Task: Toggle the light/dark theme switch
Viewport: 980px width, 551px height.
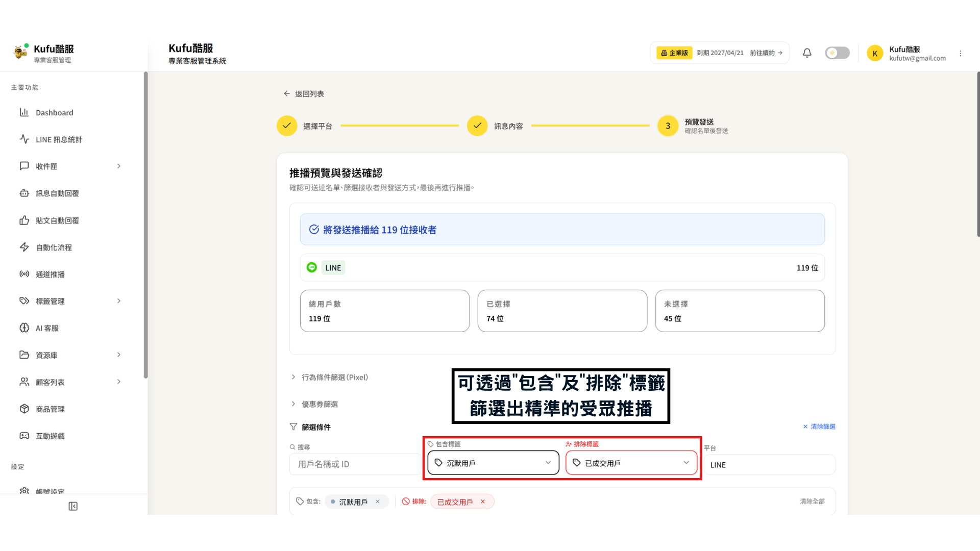Action: point(837,53)
